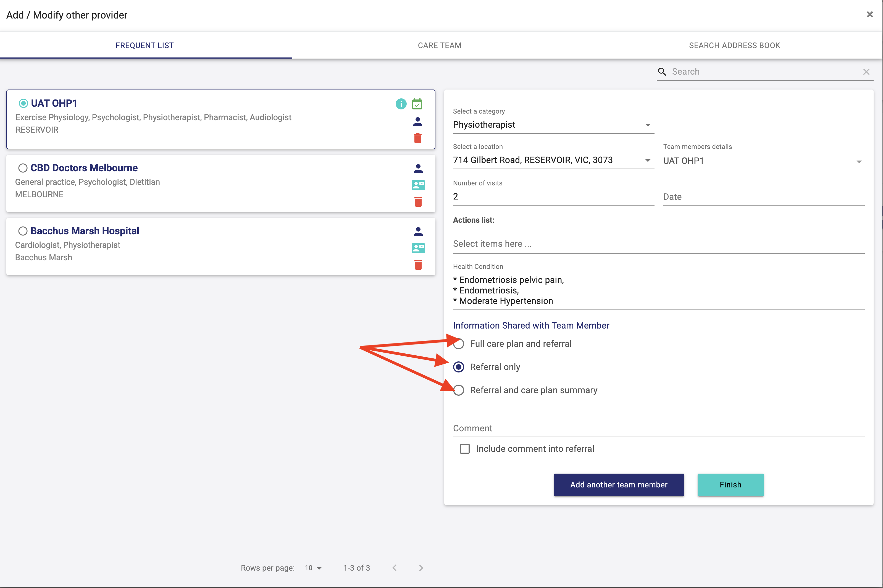This screenshot has width=883, height=588.
Task: Click the Search input field
Action: 765,72
